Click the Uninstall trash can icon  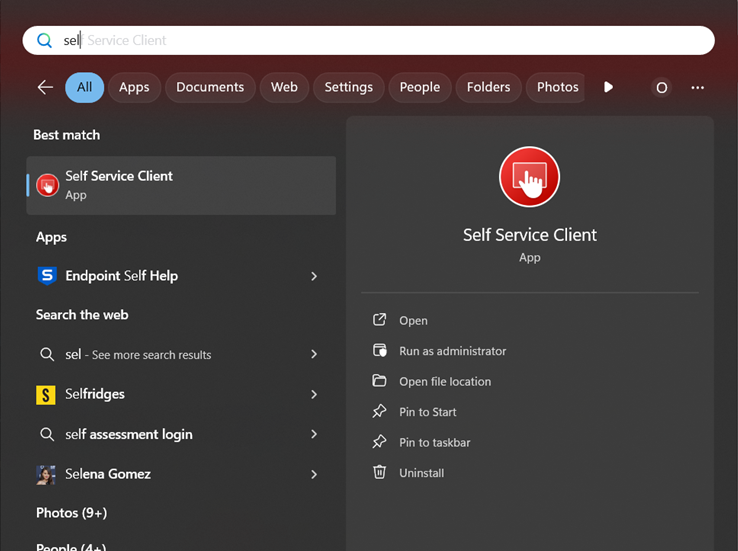(379, 472)
